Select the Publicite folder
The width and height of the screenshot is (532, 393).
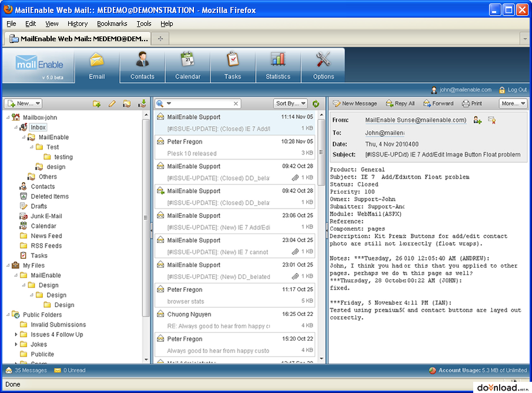(42, 354)
